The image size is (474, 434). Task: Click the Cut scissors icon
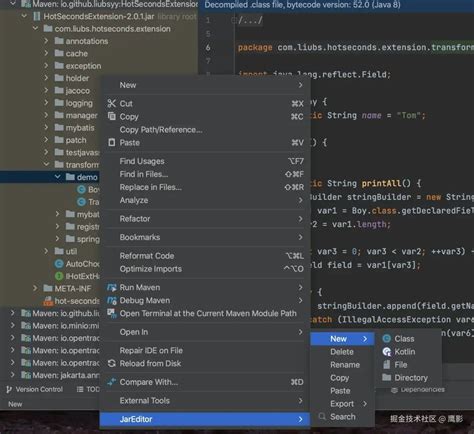(112, 104)
